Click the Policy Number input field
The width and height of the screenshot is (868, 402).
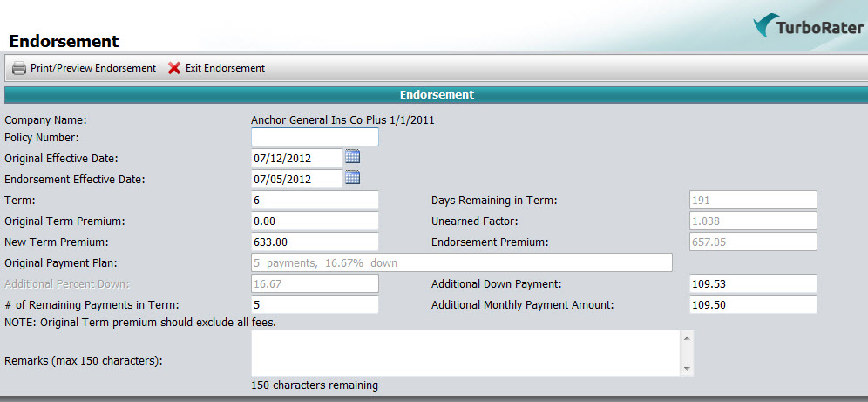point(315,137)
